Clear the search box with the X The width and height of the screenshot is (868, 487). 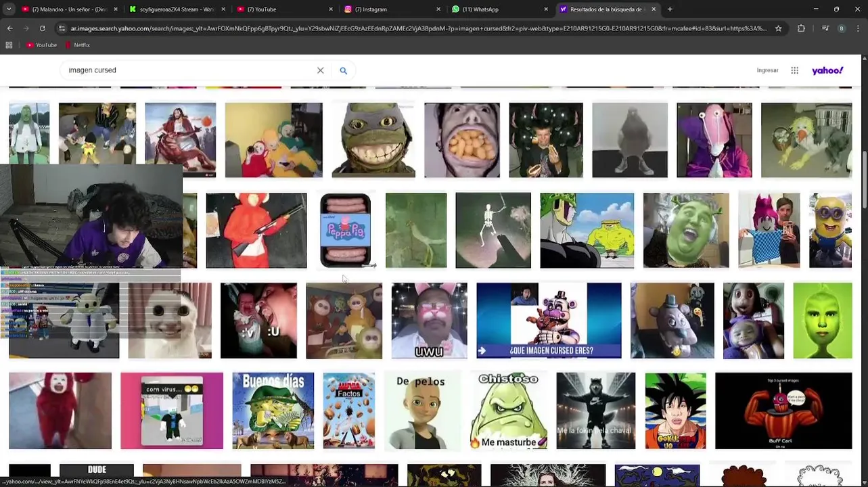coord(320,70)
